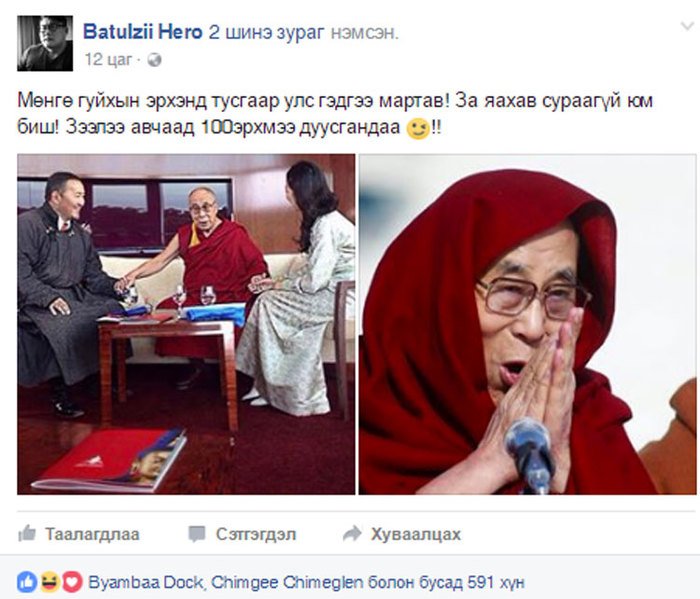Click the Haha laughing reaction icon

pyautogui.click(x=50, y=582)
